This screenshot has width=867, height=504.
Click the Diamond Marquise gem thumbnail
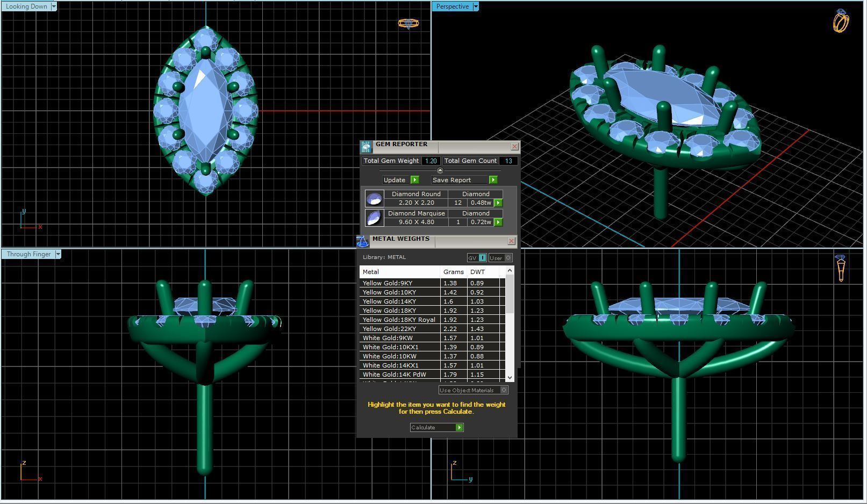374,218
